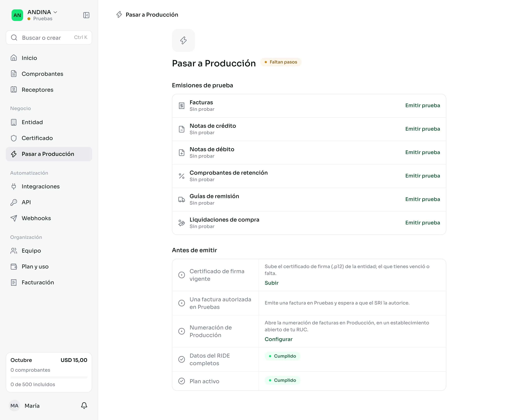Image resolution: width=520 pixels, height=420 pixels.
Task: Click the Certificado de firma vigente pending icon
Action: 182,275
